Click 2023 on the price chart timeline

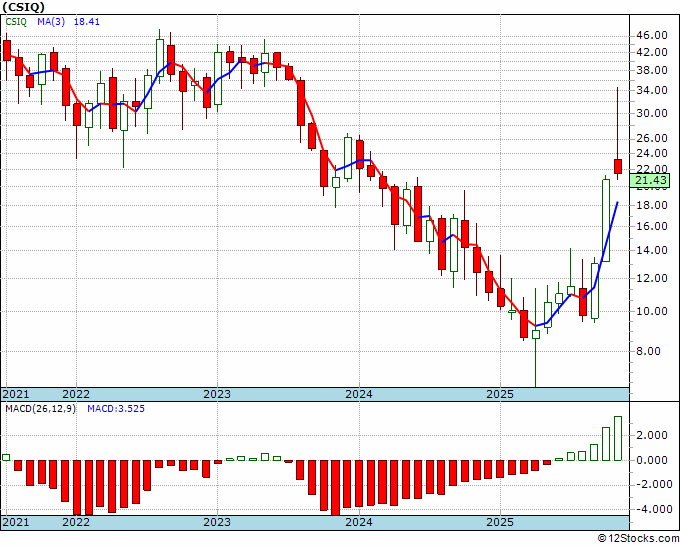(217, 394)
